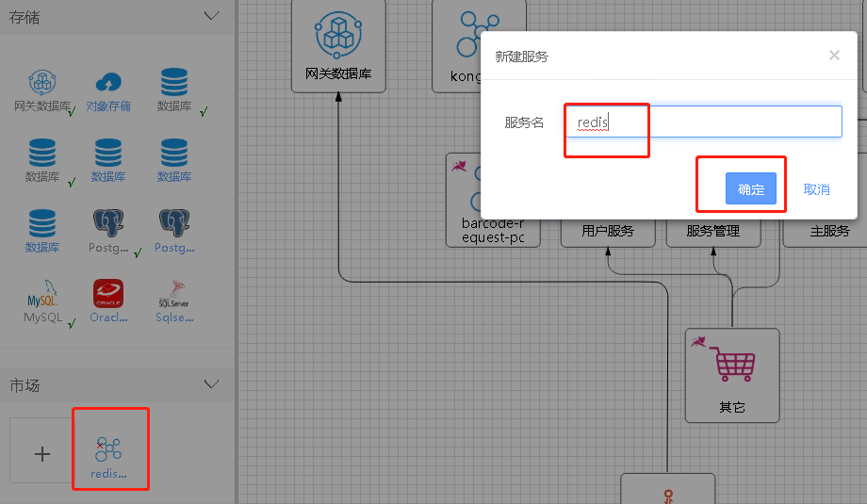Click the 其它 shopping cart node

pyautogui.click(x=731, y=374)
